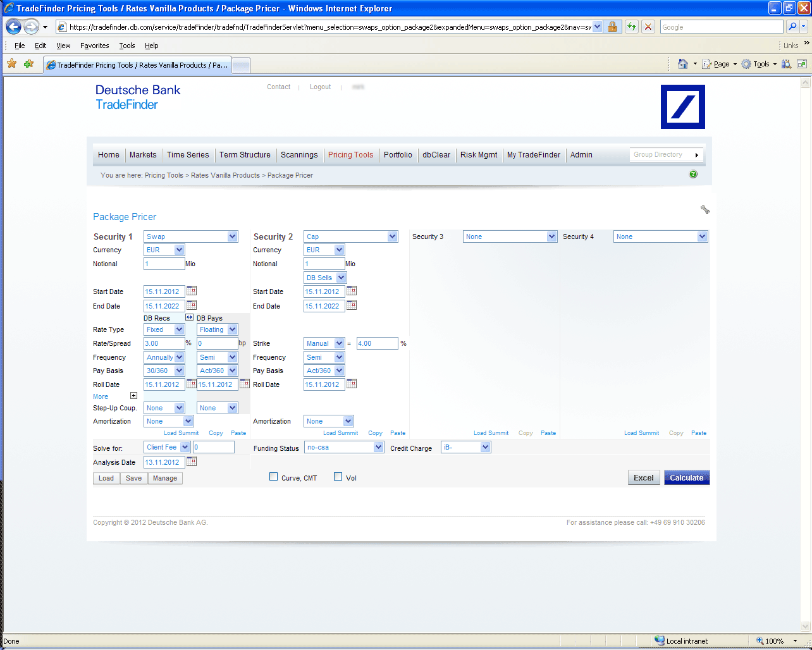Click the swap arrows icon between DB Recs/Pays
The height and width of the screenshot is (650, 812).
pos(189,317)
